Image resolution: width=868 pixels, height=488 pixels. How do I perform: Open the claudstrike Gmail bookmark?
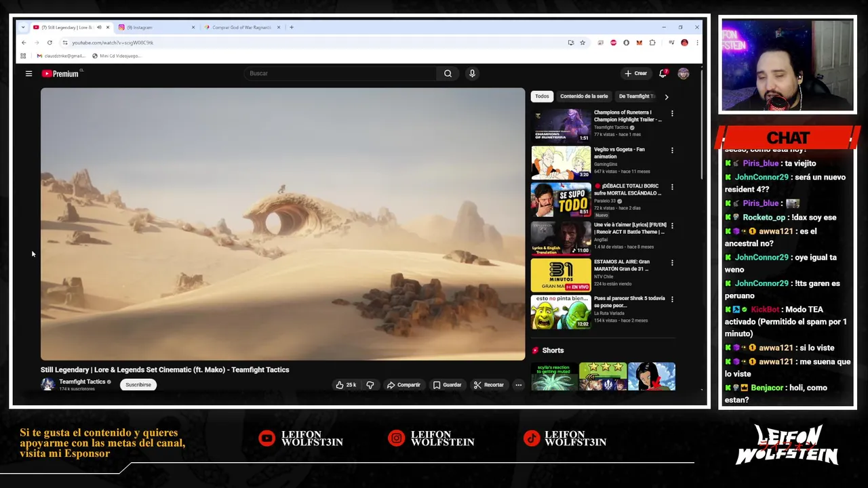60,56
